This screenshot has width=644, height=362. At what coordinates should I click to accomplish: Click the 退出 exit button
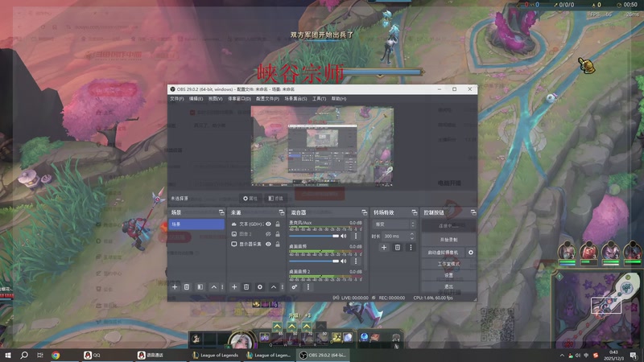pyautogui.click(x=448, y=286)
